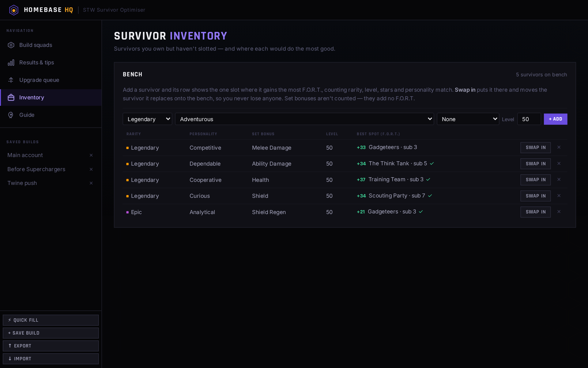Click the Melee Damage set bonus cell
The image size is (588, 368).
(272, 148)
